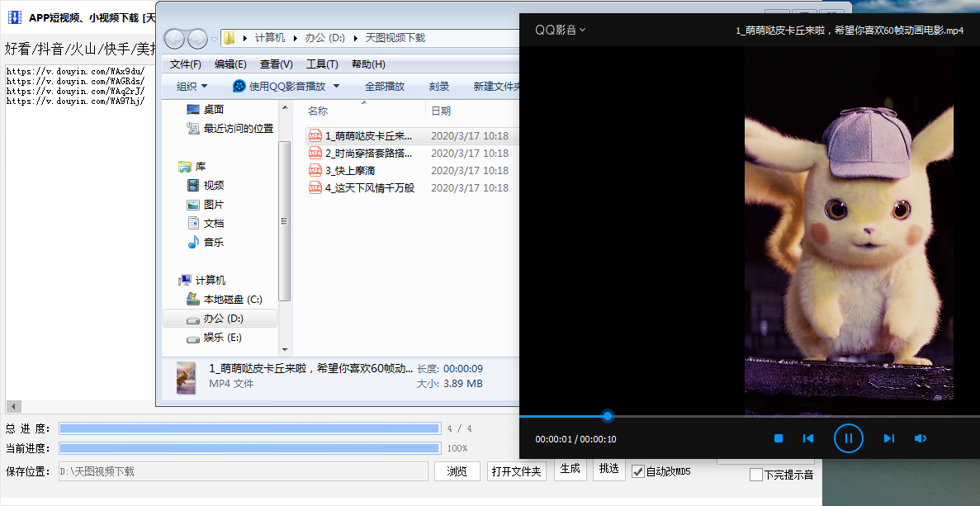Click 打开文件夹 button in downloader
The width and height of the screenshot is (980, 506).
click(516, 471)
